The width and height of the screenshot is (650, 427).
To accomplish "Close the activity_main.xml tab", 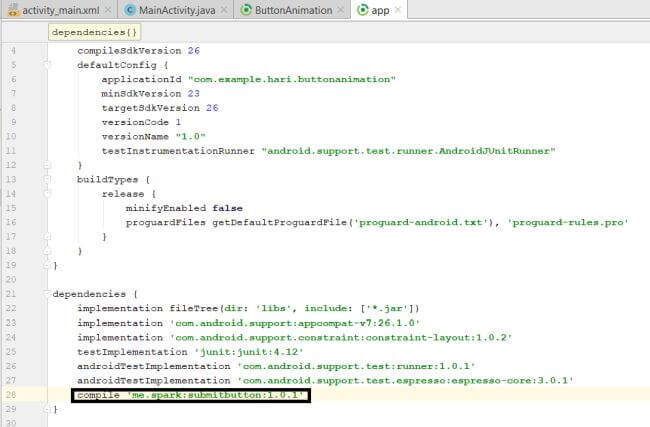I will click(107, 10).
